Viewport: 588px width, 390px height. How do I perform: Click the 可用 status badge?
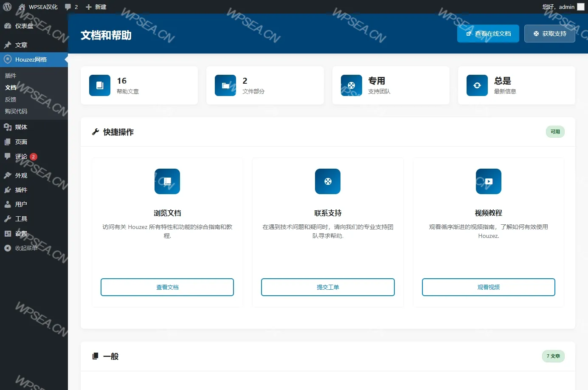[x=555, y=132]
